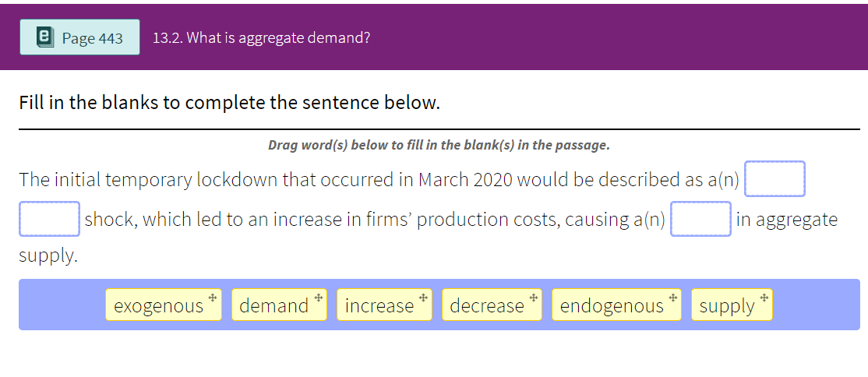Click the move handle on the demand chip
Screen dimensions: 868x377
click(318, 298)
